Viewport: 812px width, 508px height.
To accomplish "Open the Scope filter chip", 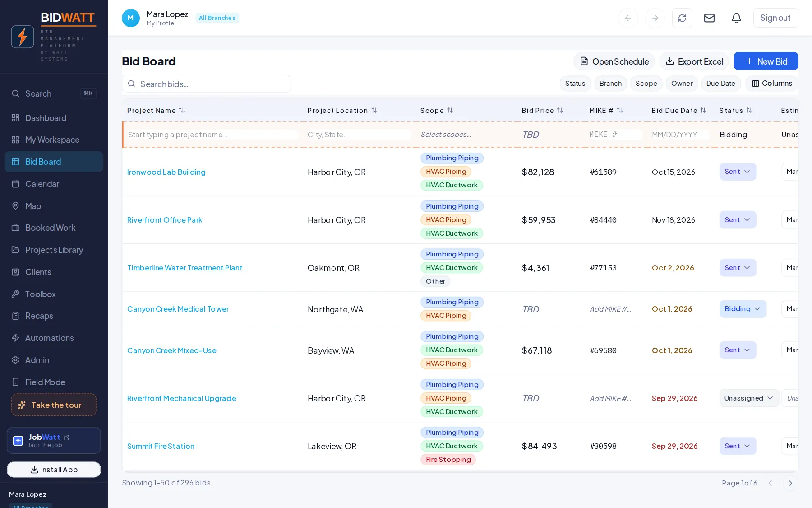I will pyautogui.click(x=646, y=84).
